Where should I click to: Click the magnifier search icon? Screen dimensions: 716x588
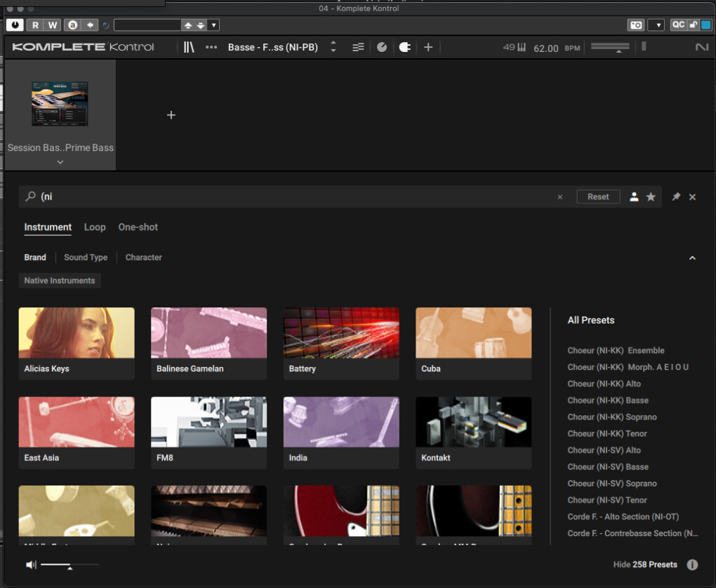(30, 196)
